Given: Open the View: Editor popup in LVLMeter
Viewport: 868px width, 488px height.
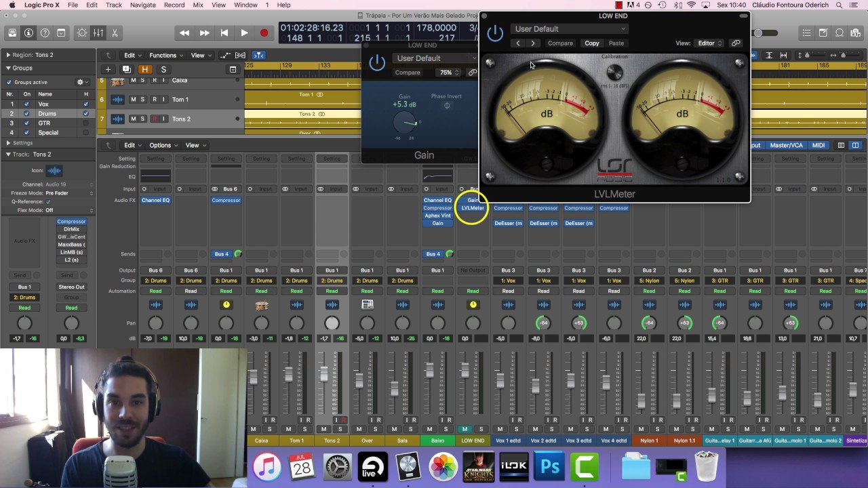Looking at the screenshot, I should tap(709, 43).
